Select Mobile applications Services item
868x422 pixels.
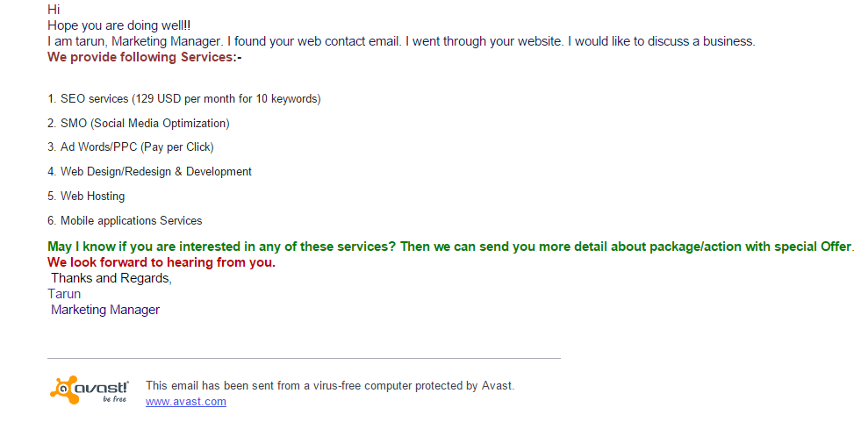click(x=126, y=221)
